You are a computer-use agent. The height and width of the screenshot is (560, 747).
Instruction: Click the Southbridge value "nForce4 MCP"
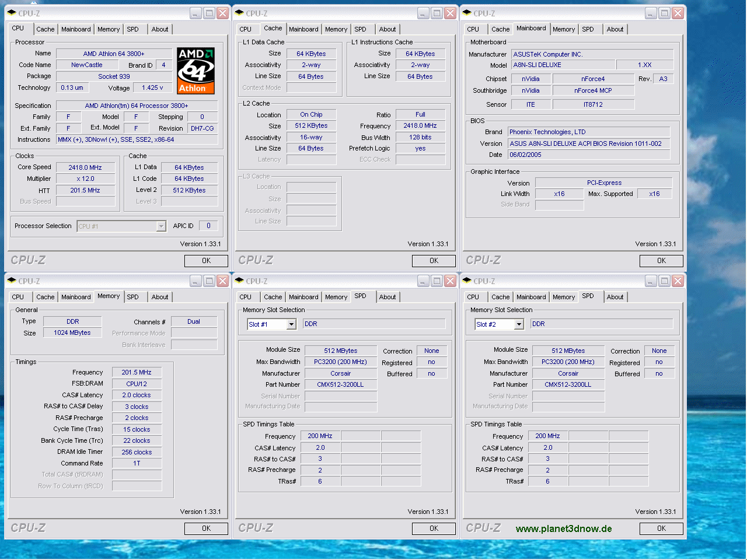pos(593,90)
